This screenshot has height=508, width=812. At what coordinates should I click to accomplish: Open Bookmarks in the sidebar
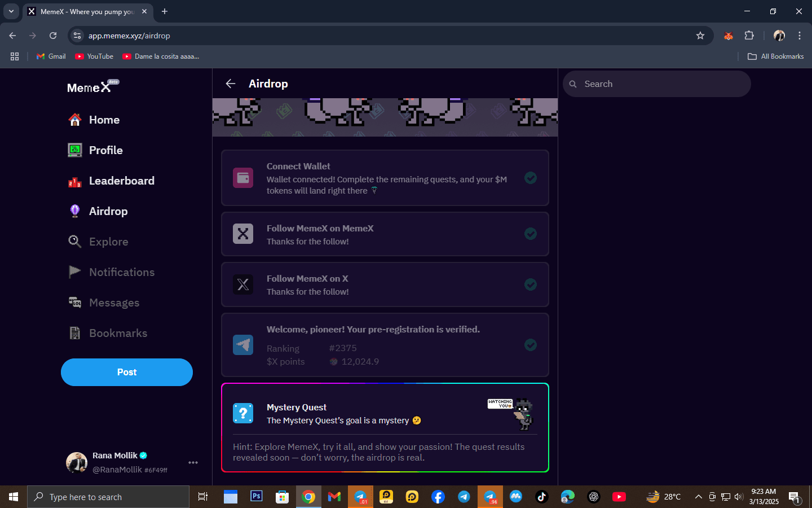click(117, 333)
